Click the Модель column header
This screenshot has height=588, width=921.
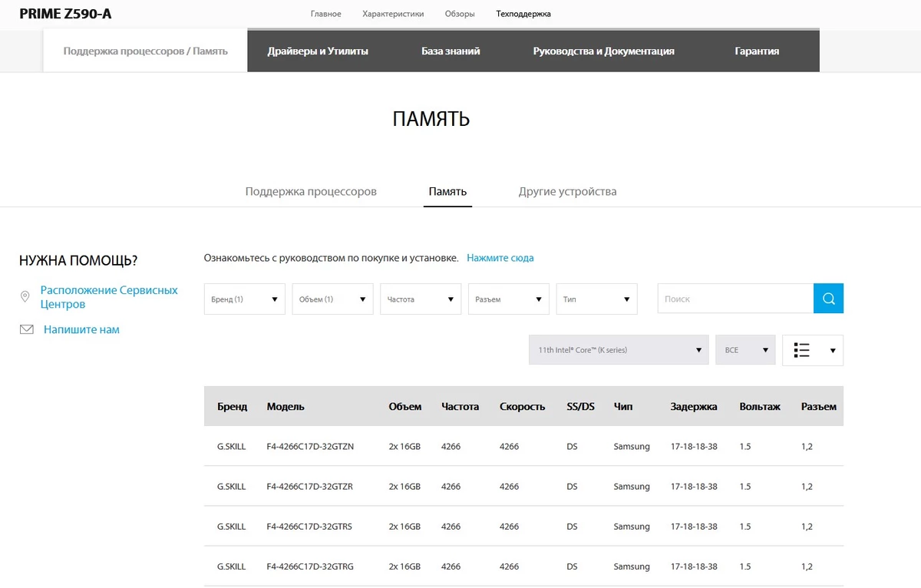tap(286, 406)
